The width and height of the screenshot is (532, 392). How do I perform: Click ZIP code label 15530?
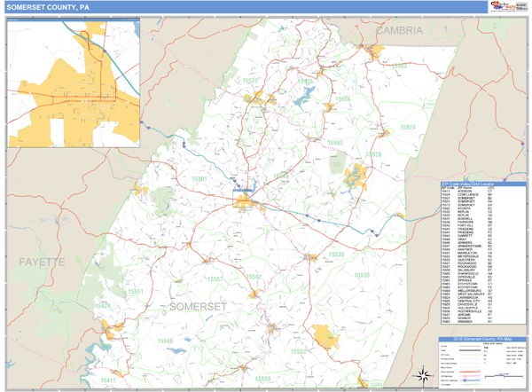(336, 255)
